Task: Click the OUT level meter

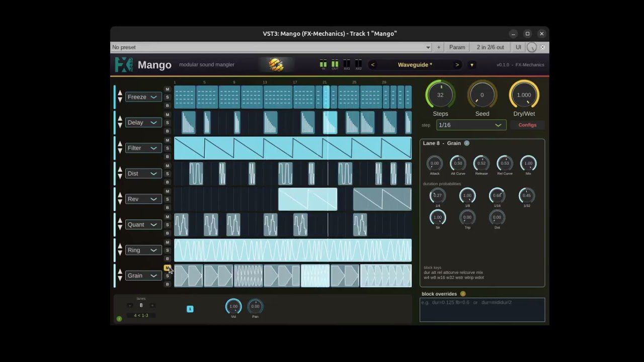Action: point(335,64)
